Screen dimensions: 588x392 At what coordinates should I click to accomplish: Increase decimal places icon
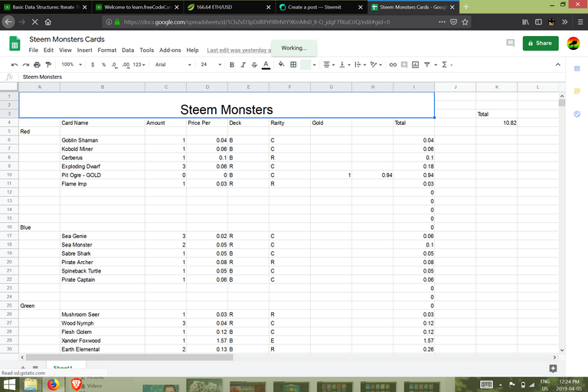click(126, 64)
